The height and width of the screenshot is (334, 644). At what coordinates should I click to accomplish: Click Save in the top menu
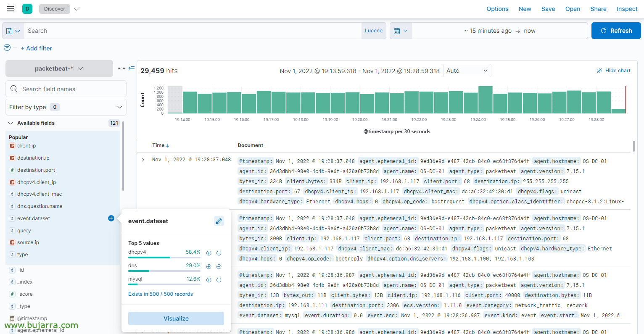click(x=548, y=9)
